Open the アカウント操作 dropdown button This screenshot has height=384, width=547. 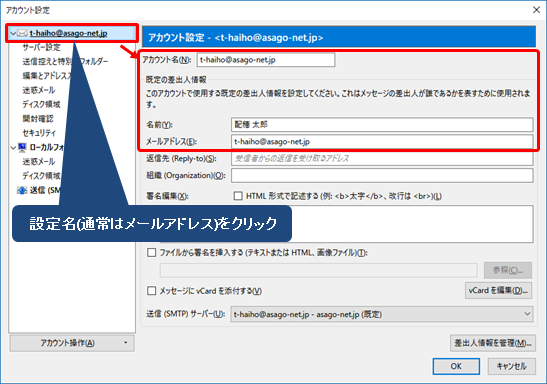click(x=72, y=343)
